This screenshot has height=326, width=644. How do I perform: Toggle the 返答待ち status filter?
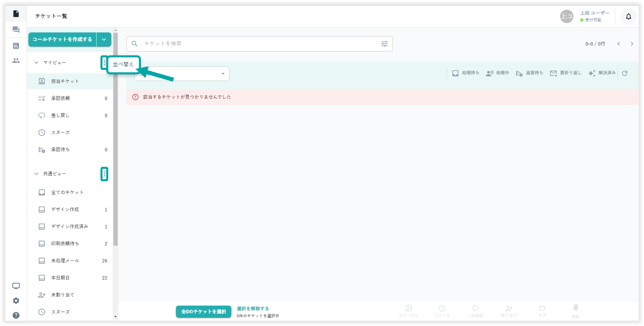pos(530,73)
